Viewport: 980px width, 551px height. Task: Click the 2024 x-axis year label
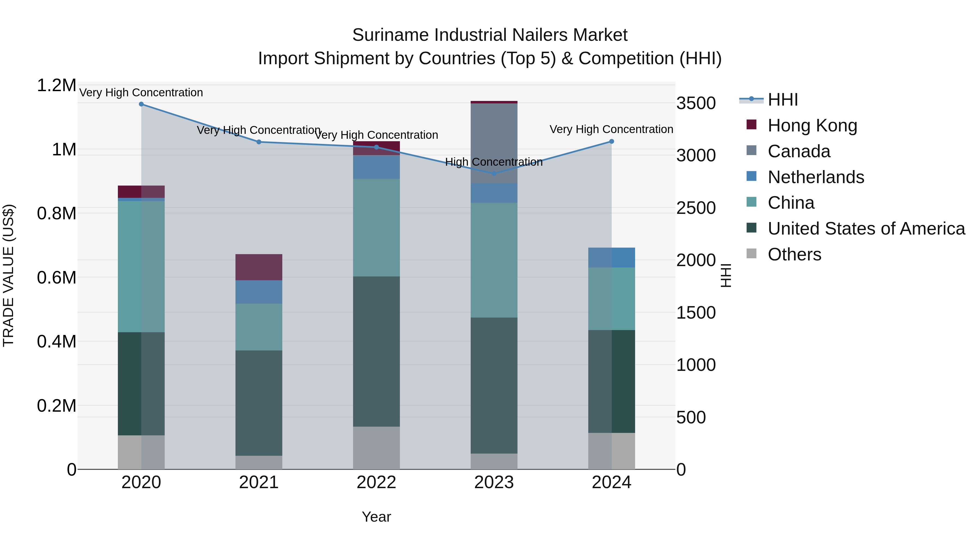pyautogui.click(x=611, y=482)
